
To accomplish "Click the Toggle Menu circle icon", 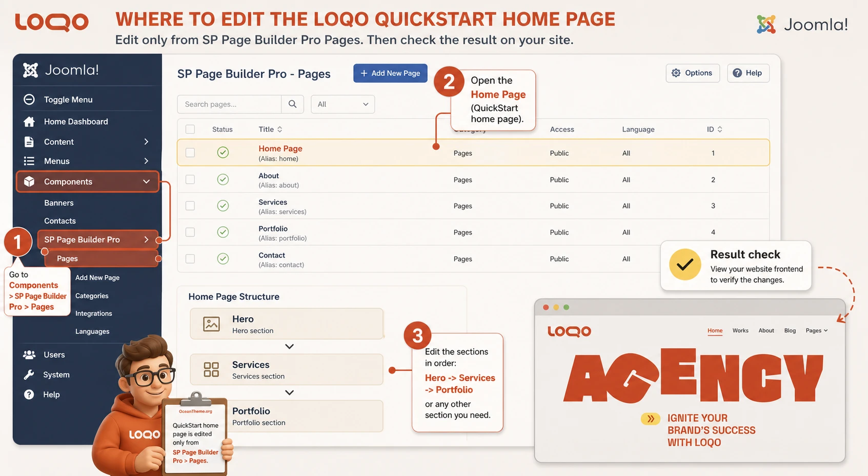I will (x=29, y=99).
